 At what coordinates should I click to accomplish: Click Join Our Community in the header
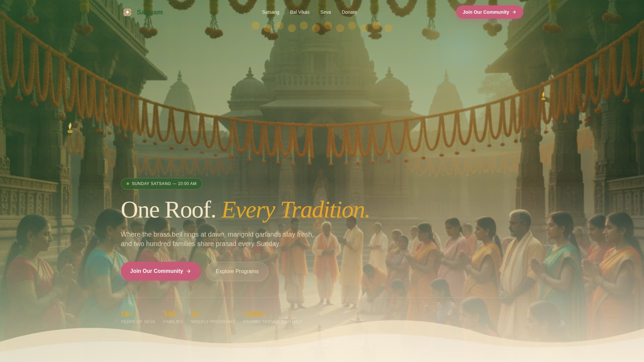point(489,12)
